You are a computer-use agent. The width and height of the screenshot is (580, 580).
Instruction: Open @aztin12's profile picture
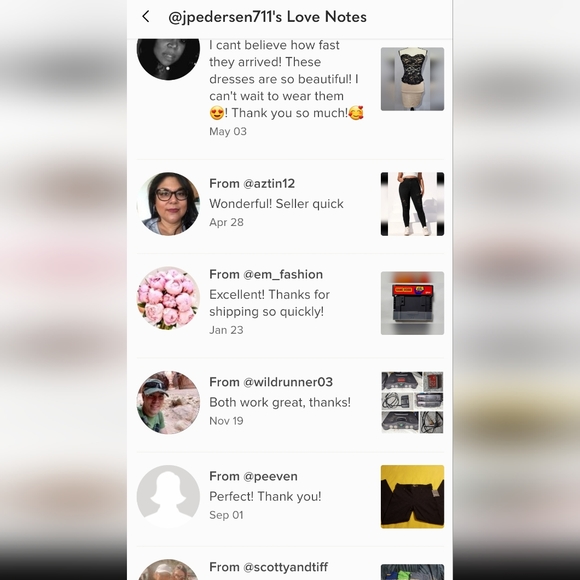(168, 204)
